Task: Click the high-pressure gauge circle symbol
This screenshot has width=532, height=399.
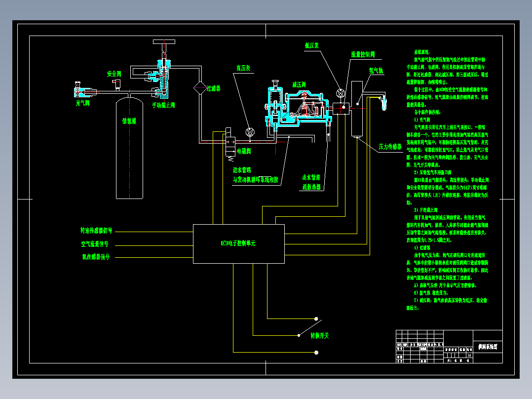Action: click(x=250, y=132)
